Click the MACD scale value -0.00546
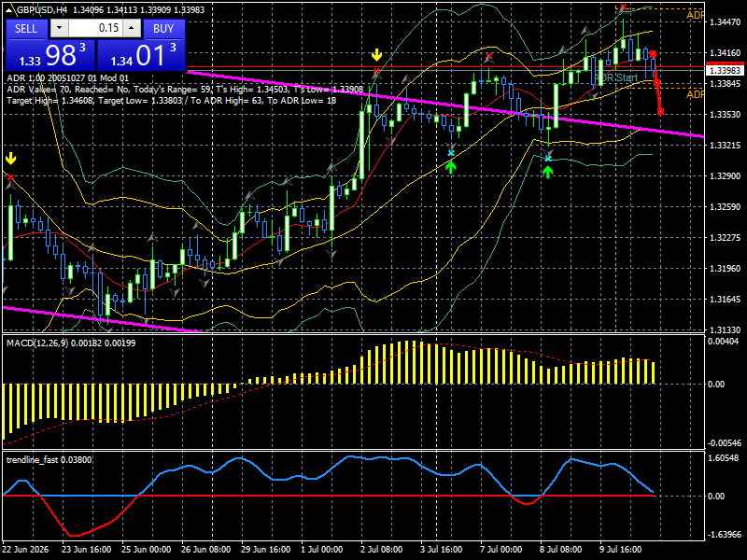This screenshot has height=560, width=747. pyautogui.click(x=725, y=442)
